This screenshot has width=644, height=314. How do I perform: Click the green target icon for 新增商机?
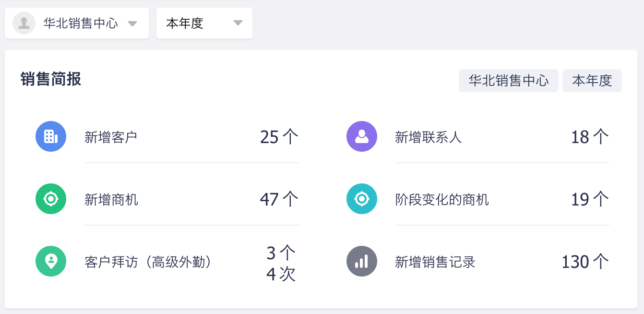51,199
